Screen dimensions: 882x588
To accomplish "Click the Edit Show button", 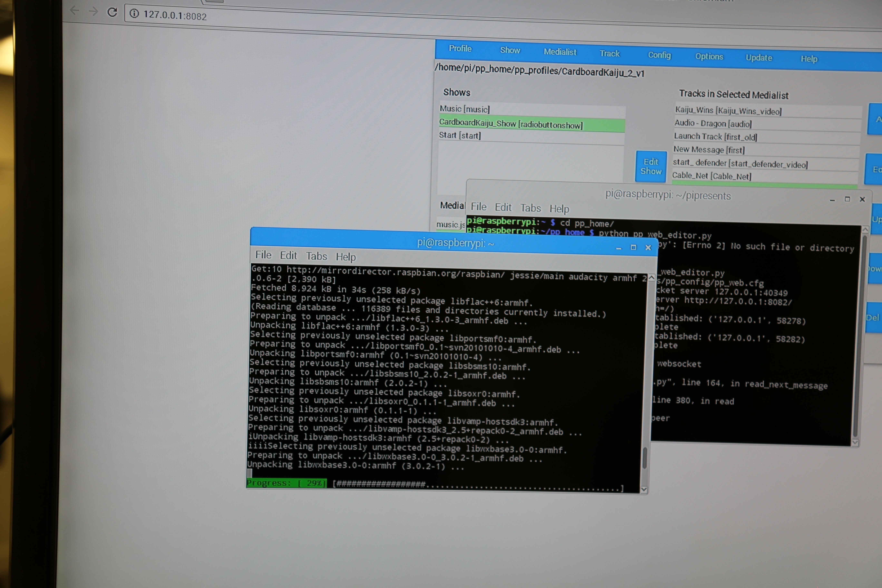I will pyautogui.click(x=651, y=167).
